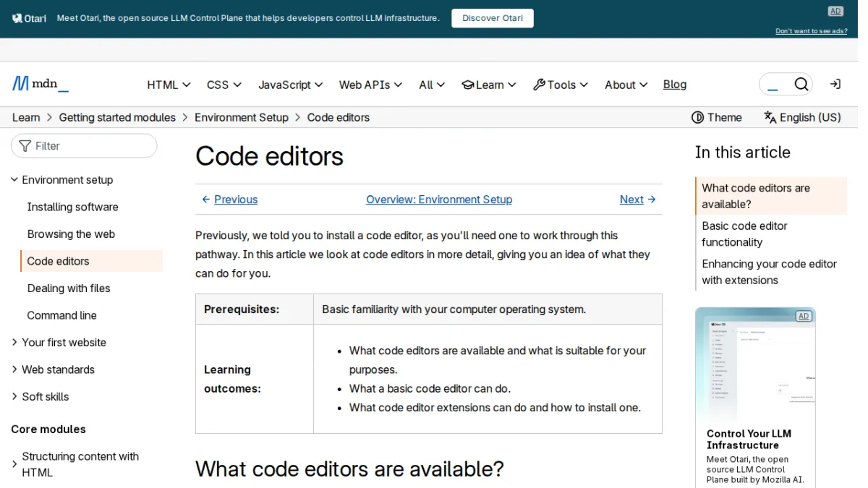
Task: Open the JavaScript menu
Action: point(291,85)
